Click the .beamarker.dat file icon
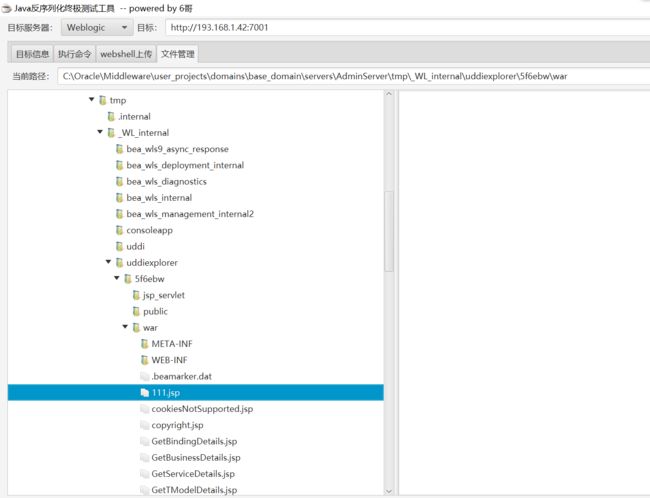The width and height of the screenshot is (650, 498). click(144, 376)
